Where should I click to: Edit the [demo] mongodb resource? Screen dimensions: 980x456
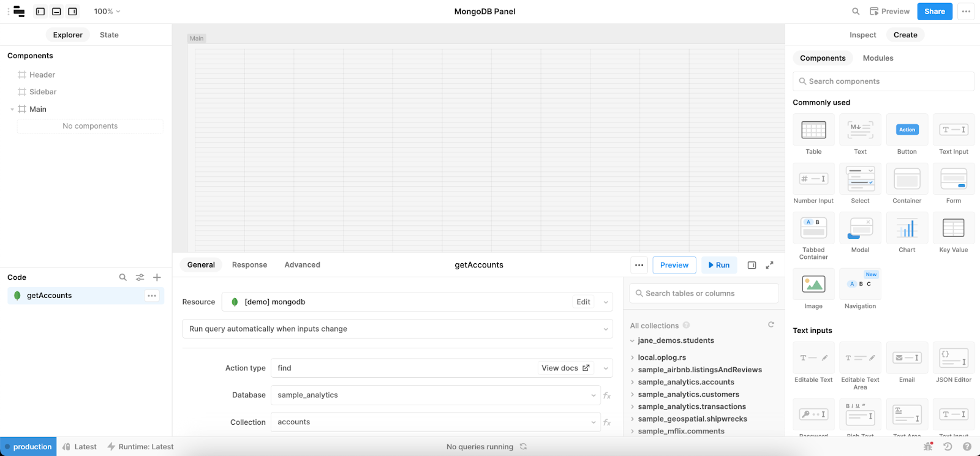click(x=583, y=302)
